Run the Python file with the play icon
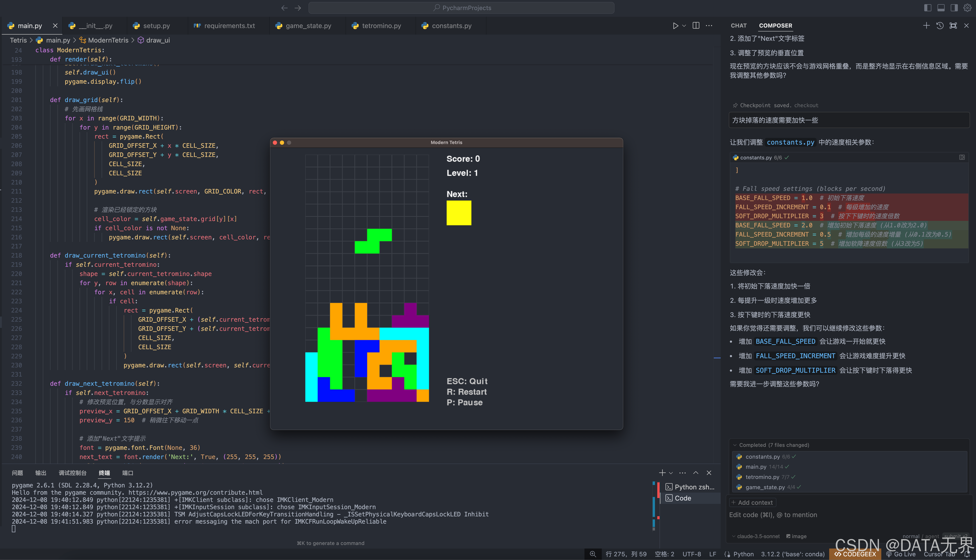The height and width of the screenshot is (560, 976). click(675, 26)
